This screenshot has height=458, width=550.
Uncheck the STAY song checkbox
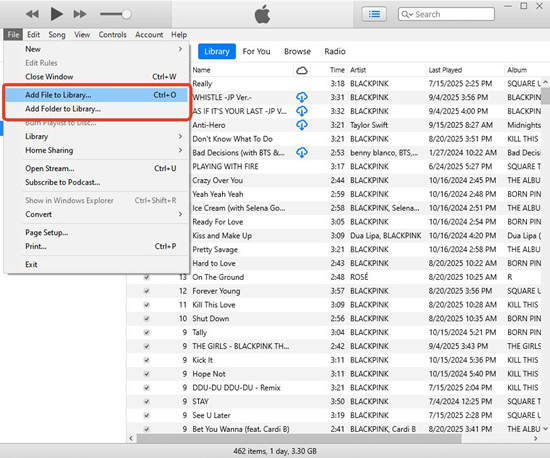[x=147, y=402]
